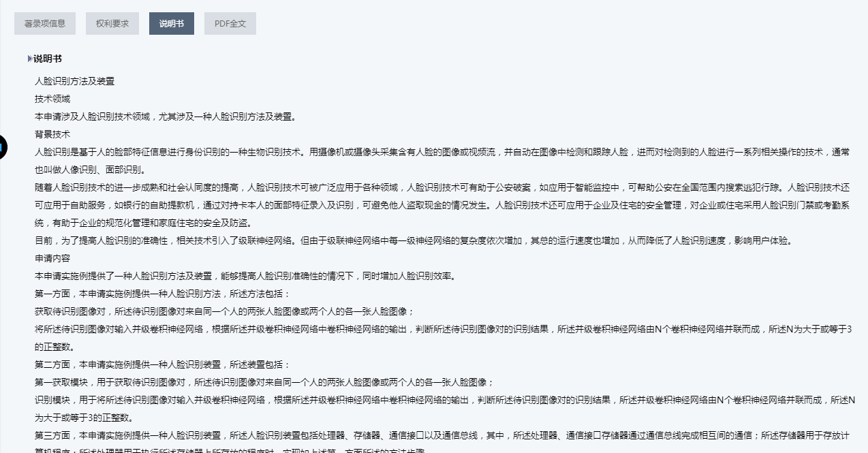Open the round floating icon at left edge
Image resolution: width=868 pixels, height=453 pixels.
[2, 146]
